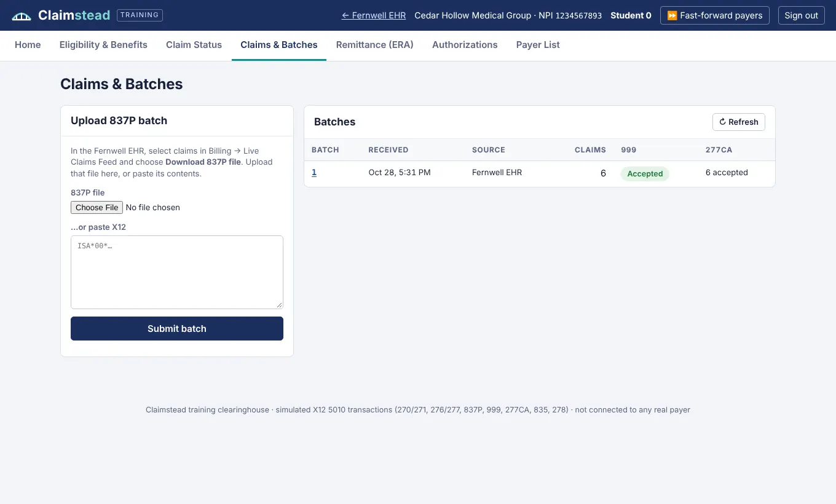Sign out of Claimstead
This screenshot has width=836, height=504.
[x=802, y=15]
